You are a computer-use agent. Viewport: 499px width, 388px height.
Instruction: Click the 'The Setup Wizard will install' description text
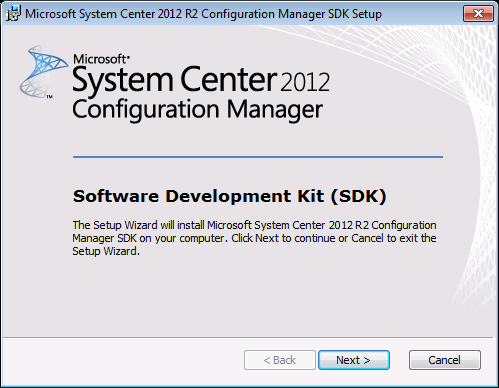coord(254,238)
